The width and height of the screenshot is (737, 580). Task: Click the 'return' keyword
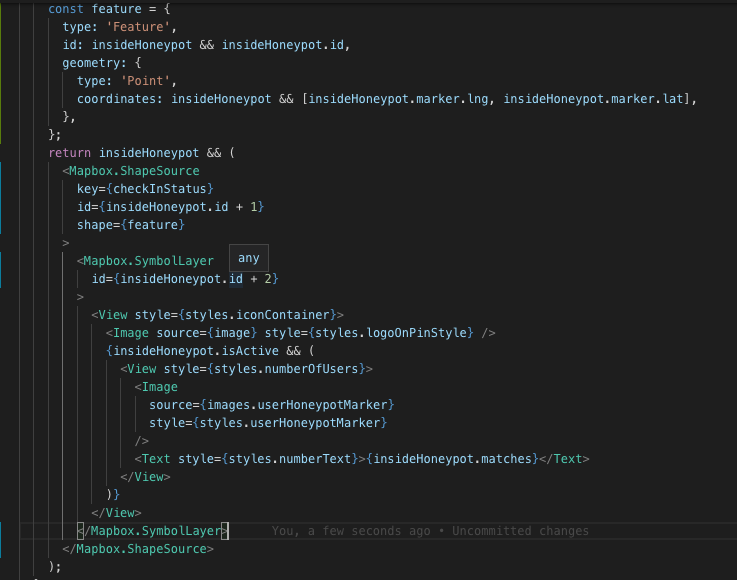pyautogui.click(x=70, y=153)
